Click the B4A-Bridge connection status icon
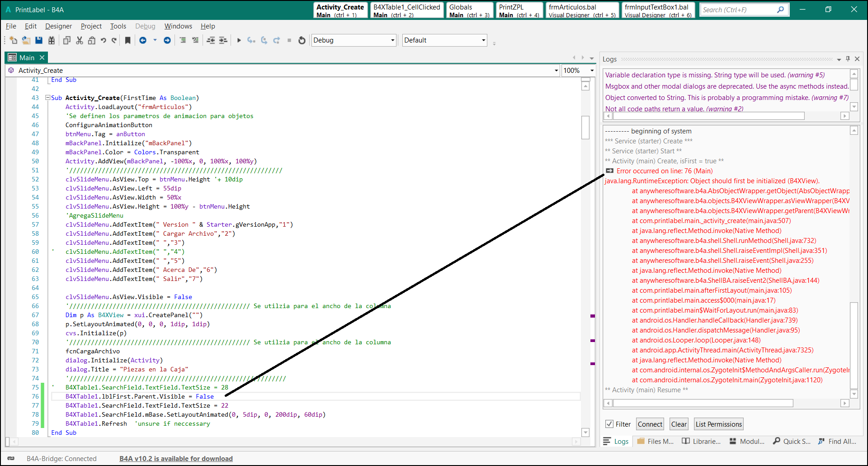The image size is (868, 466). point(11,458)
